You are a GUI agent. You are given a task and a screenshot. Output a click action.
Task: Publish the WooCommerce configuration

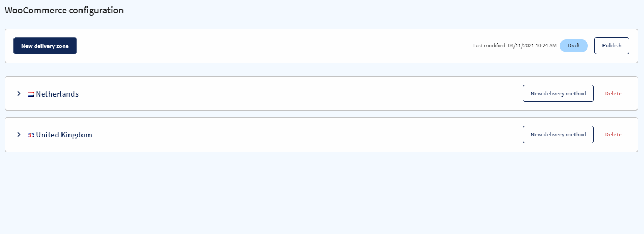[x=612, y=46]
